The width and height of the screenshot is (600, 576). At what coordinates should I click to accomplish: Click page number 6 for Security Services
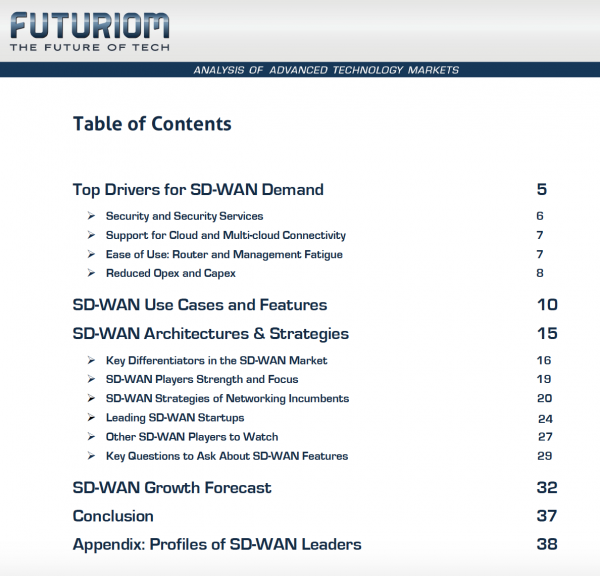540,216
